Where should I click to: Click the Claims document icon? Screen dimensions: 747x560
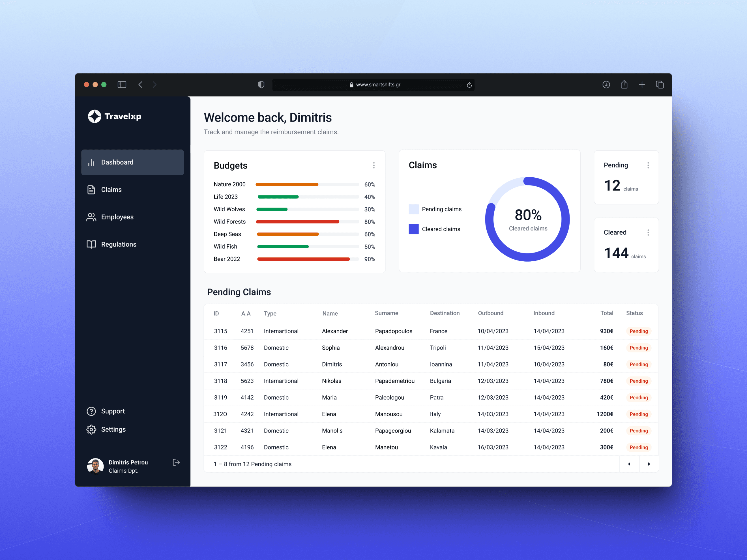tap(91, 190)
